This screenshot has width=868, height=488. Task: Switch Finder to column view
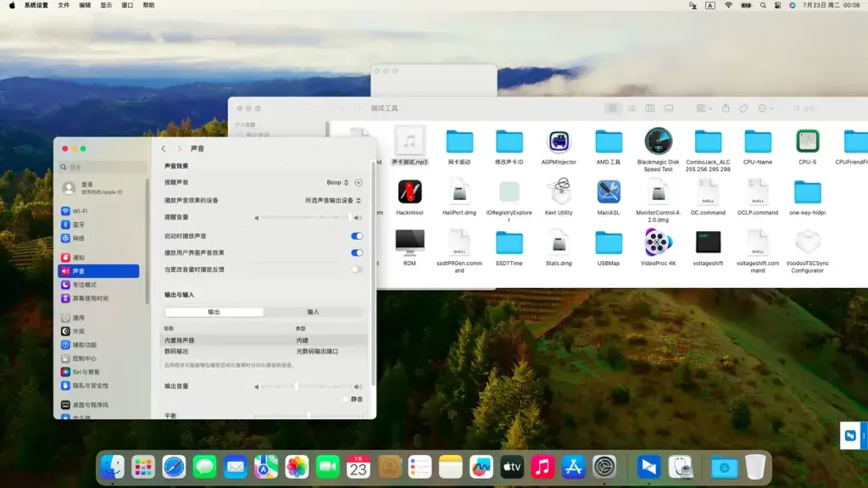point(650,108)
